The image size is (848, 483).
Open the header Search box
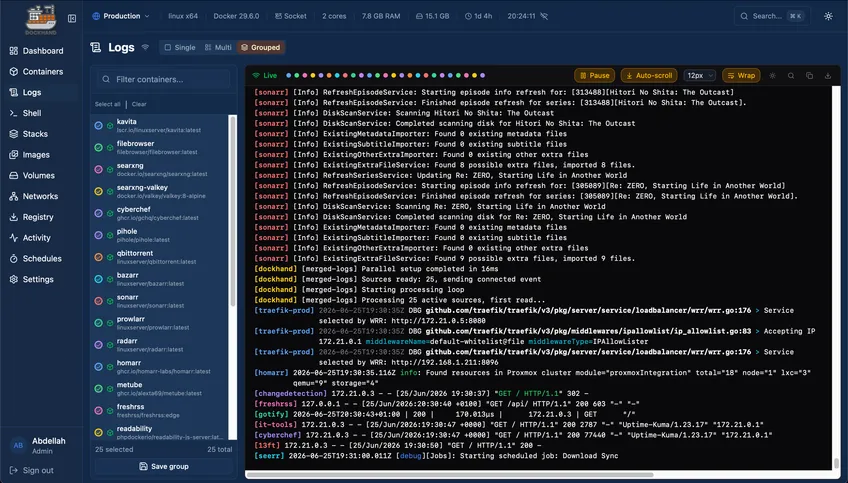click(772, 16)
